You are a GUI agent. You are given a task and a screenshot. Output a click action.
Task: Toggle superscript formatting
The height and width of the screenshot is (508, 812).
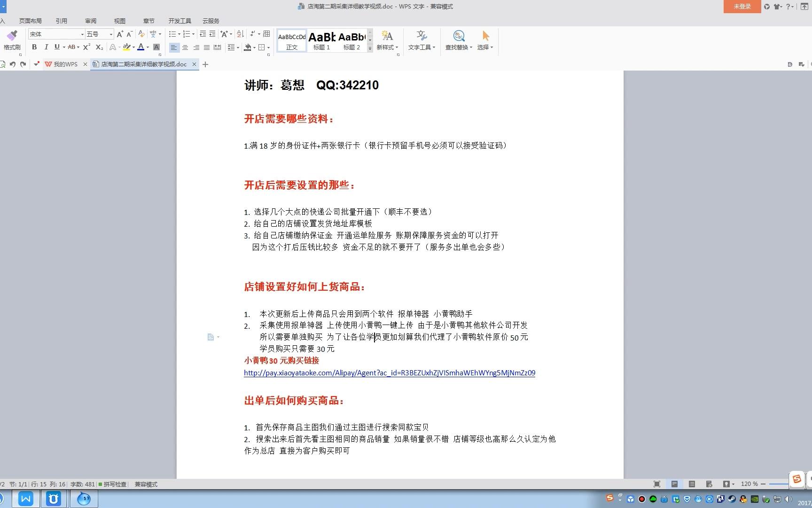[86, 47]
